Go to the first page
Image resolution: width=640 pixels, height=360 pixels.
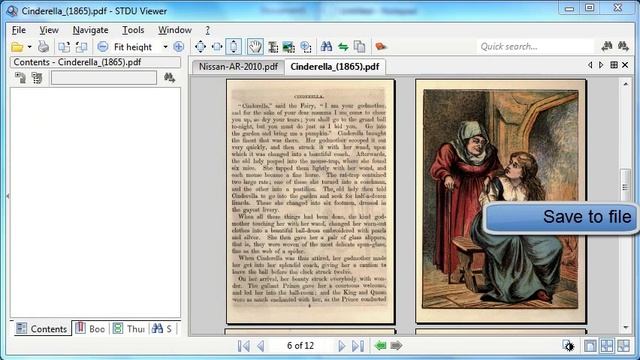click(244, 346)
